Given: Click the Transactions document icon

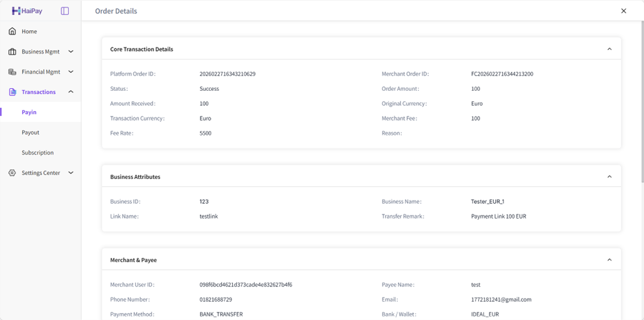Looking at the screenshot, I should [x=12, y=92].
